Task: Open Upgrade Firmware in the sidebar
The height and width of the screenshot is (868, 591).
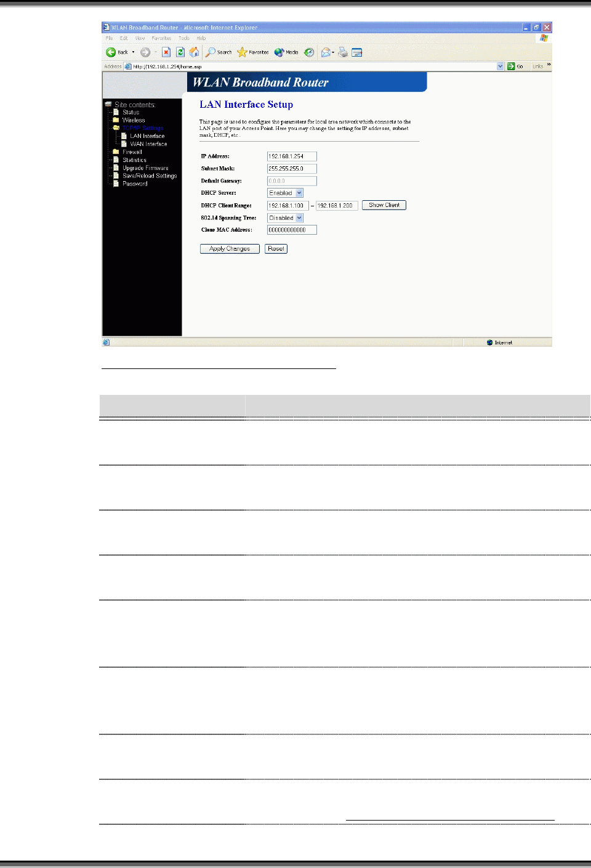Action: [x=145, y=168]
